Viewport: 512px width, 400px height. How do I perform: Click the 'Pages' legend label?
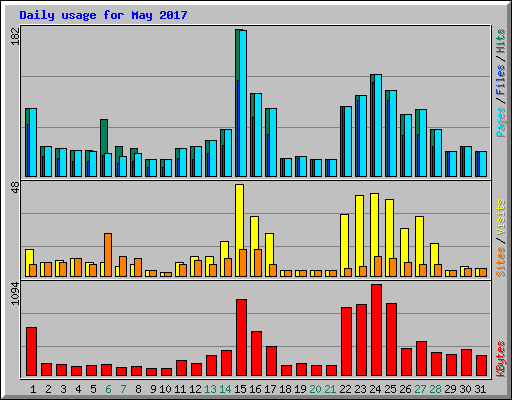[501, 122]
